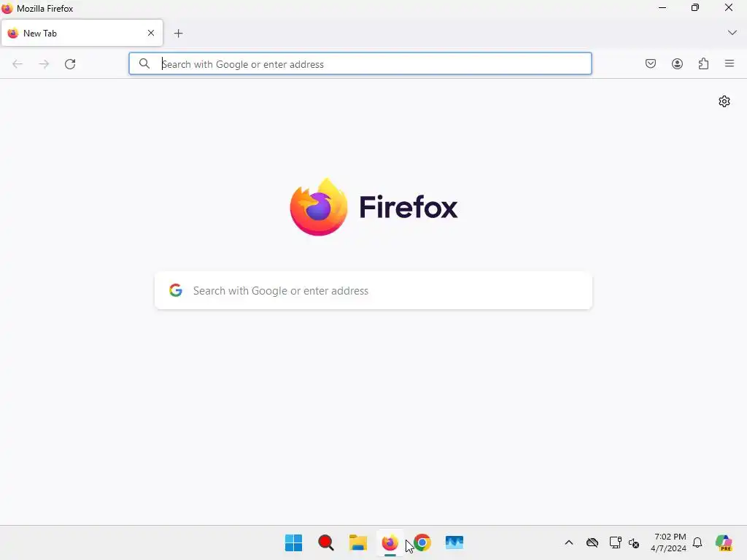Open a new tab with plus button
Image resolution: width=747 pixels, height=560 pixels.
point(178,34)
